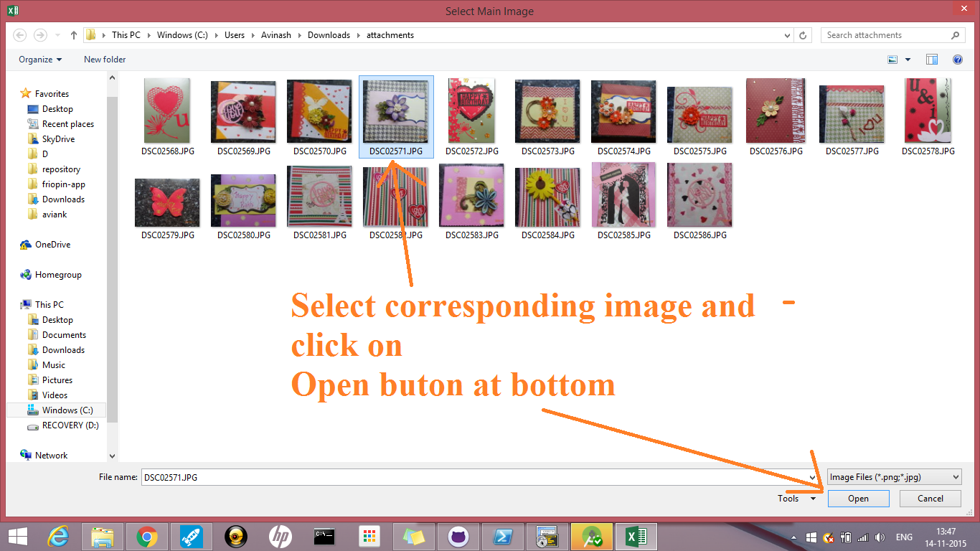Click folder icon at address bar start

(x=91, y=35)
